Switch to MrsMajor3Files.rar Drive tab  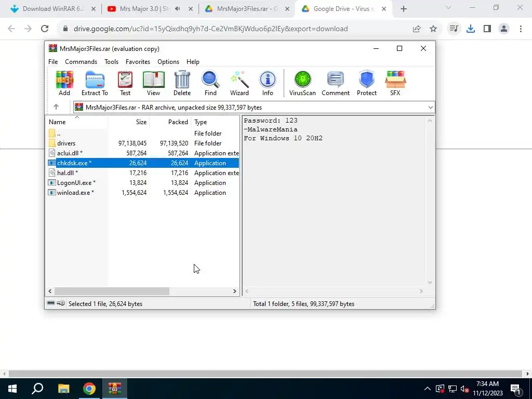[x=246, y=9]
